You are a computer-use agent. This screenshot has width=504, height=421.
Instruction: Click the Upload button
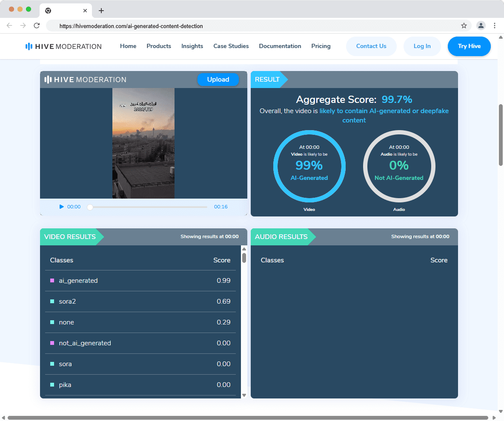click(x=218, y=80)
